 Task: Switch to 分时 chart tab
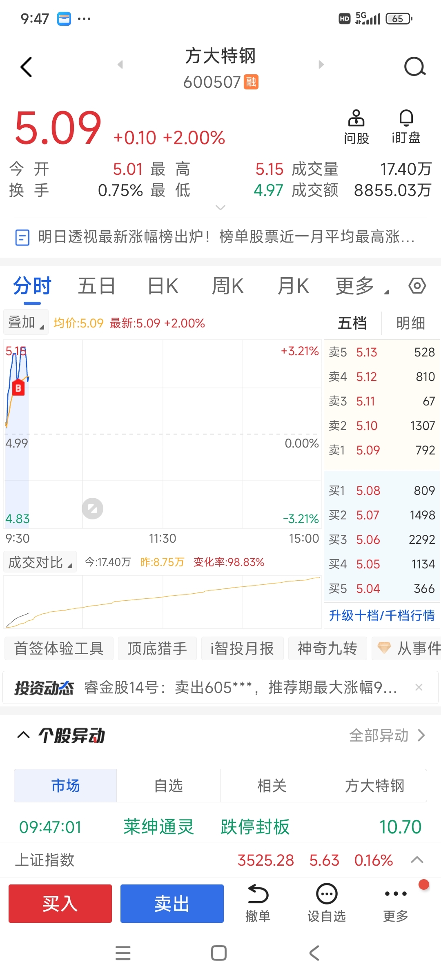tap(32, 286)
